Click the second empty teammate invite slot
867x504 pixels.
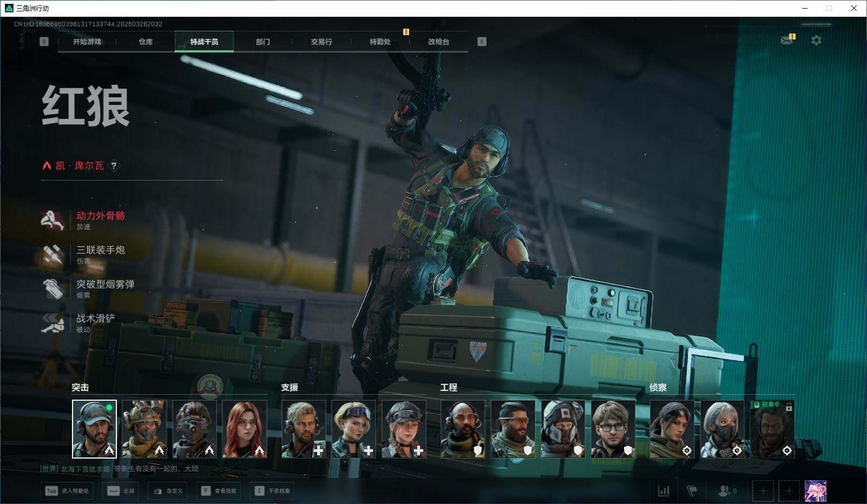789,491
